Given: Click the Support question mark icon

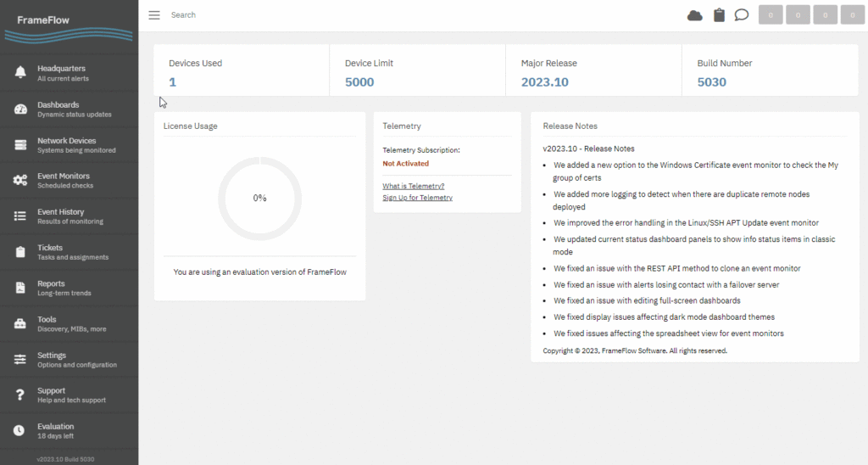Looking at the screenshot, I should point(20,395).
